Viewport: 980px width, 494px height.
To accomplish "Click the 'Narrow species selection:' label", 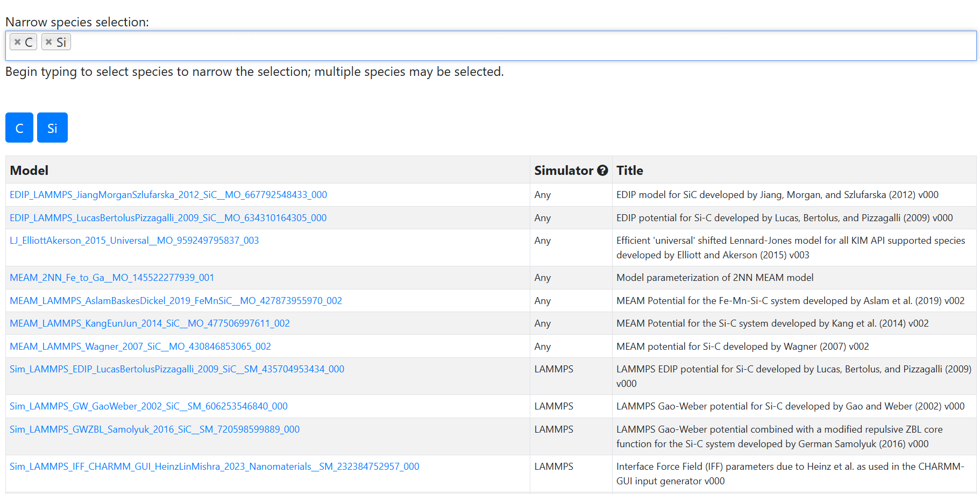I will click(x=77, y=22).
